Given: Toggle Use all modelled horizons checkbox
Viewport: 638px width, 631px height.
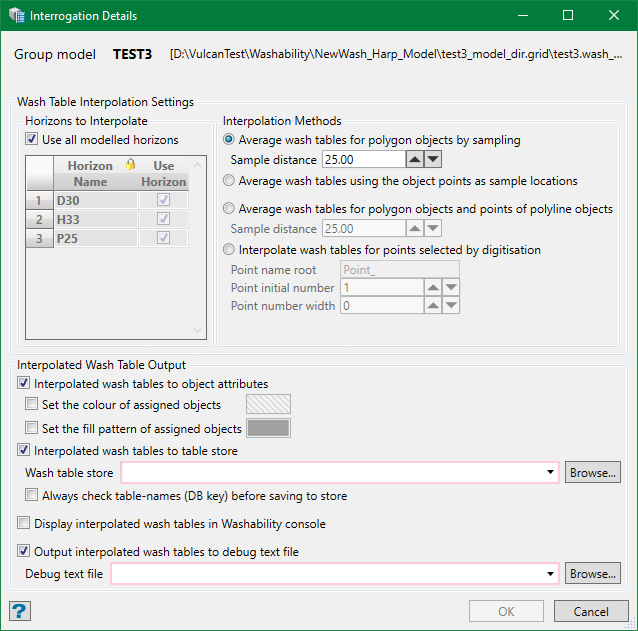Looking at the screenshot, I should [32, 140].
